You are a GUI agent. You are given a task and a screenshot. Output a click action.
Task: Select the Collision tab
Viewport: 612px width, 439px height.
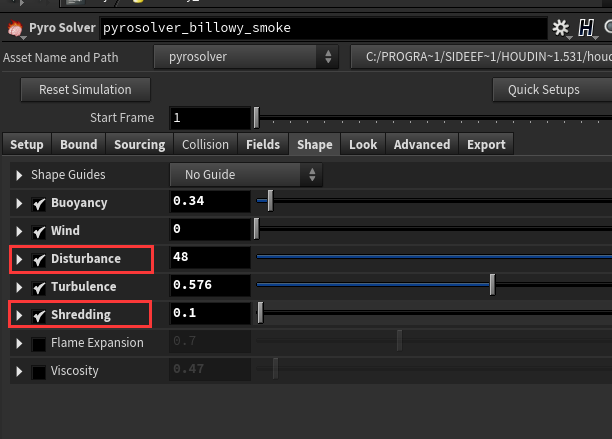pos(205,145)
